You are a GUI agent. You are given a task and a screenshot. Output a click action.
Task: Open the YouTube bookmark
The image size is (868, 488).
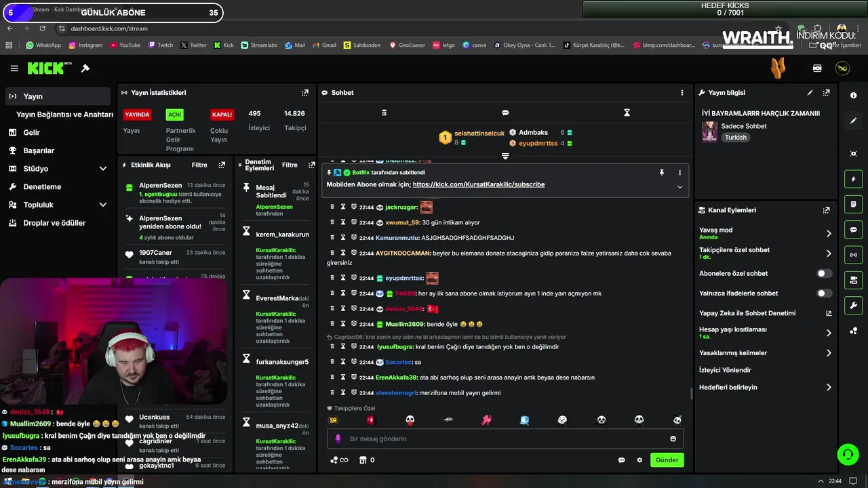coord(125,45)
